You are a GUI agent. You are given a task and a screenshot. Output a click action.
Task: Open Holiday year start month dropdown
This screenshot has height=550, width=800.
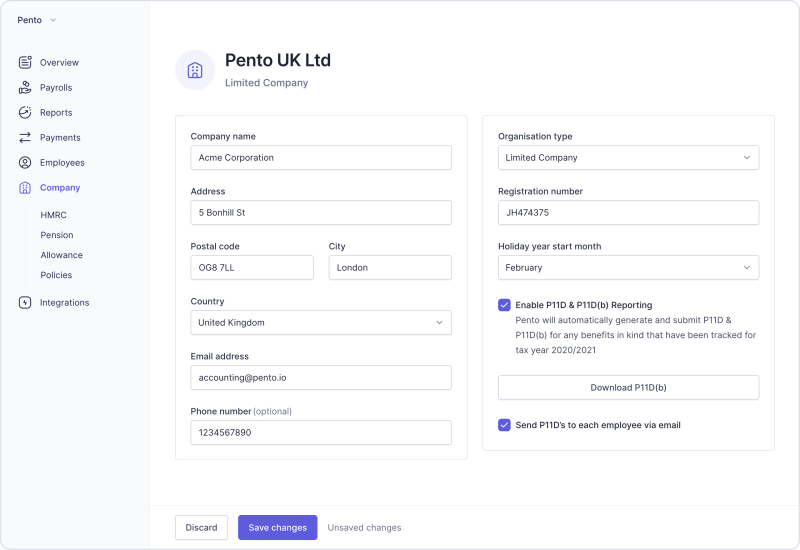pos(628,267)
